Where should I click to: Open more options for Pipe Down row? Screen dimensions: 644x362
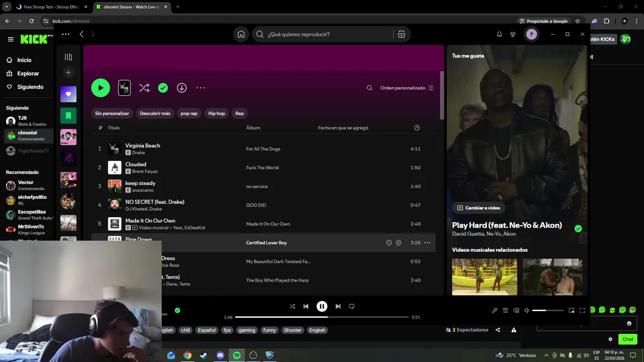(x=427, y=243)
